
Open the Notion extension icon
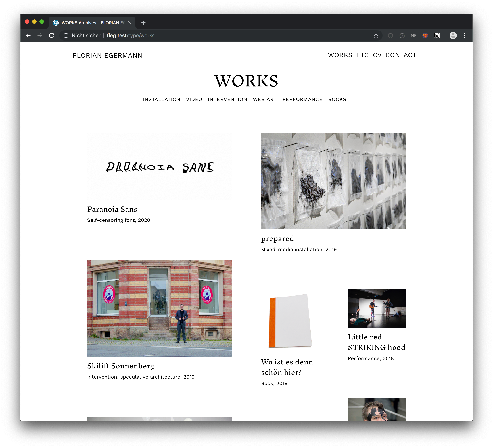click(437, 36)
